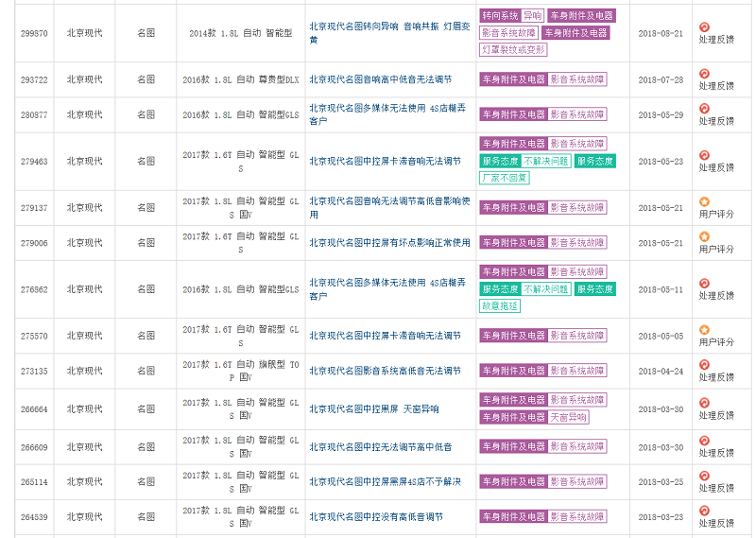The width and height of the screenshot is (756, 538).
Task: Open the 北京现代名图中控屏黑屏4S店不予解决 link
Action: point(385,481)
